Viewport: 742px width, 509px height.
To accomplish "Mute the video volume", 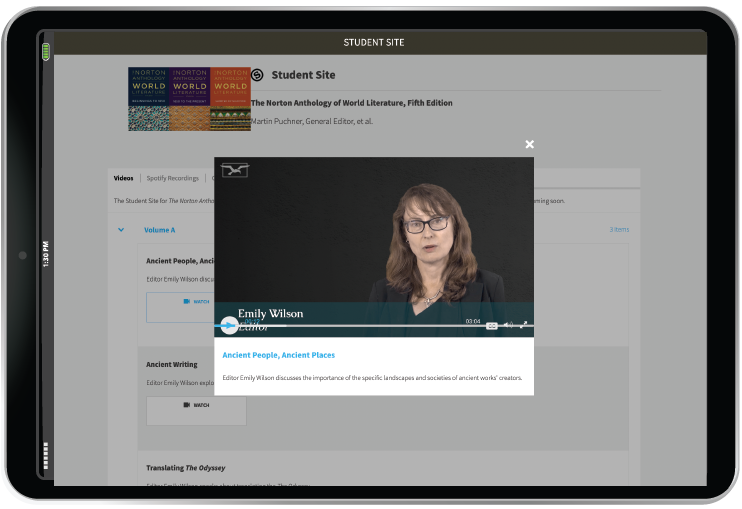I will click(508, 325).
